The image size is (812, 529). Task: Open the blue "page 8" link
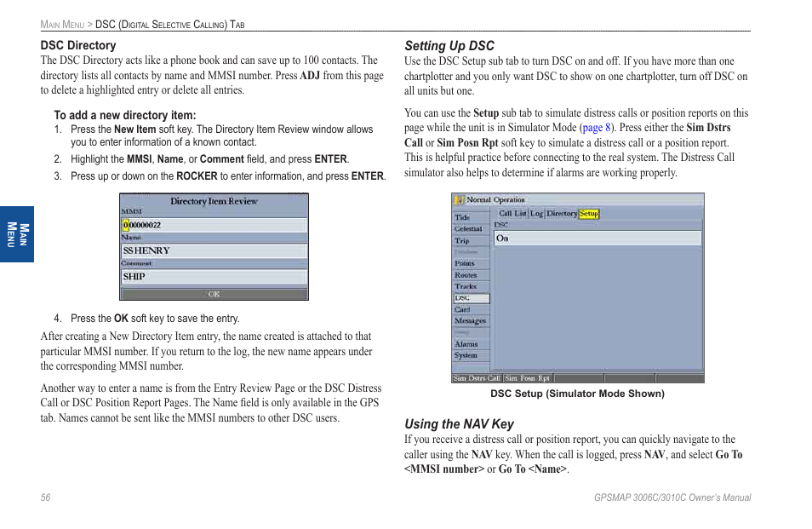[596, 128]
